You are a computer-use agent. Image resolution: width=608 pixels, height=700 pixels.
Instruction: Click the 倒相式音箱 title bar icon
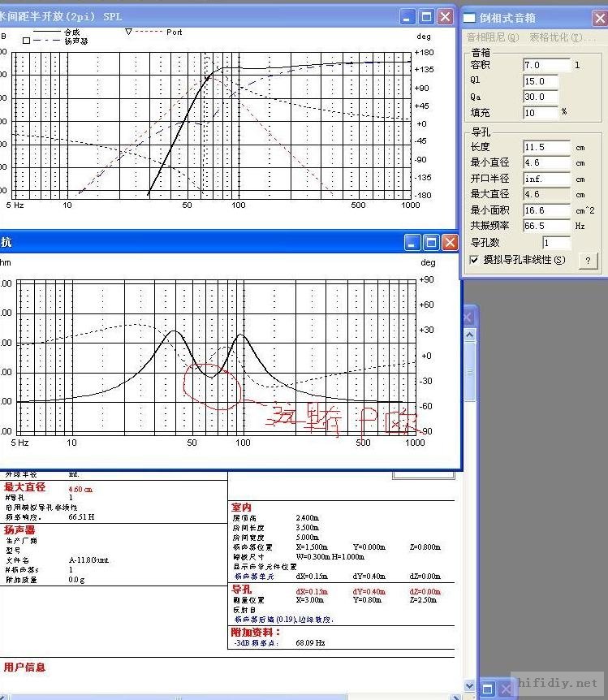pyautogui.click(x=470, y=18)
